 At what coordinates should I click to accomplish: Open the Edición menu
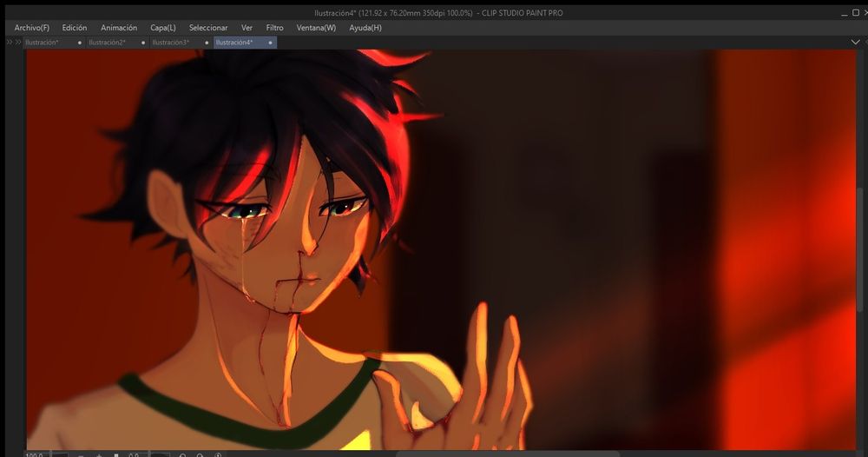74,28
